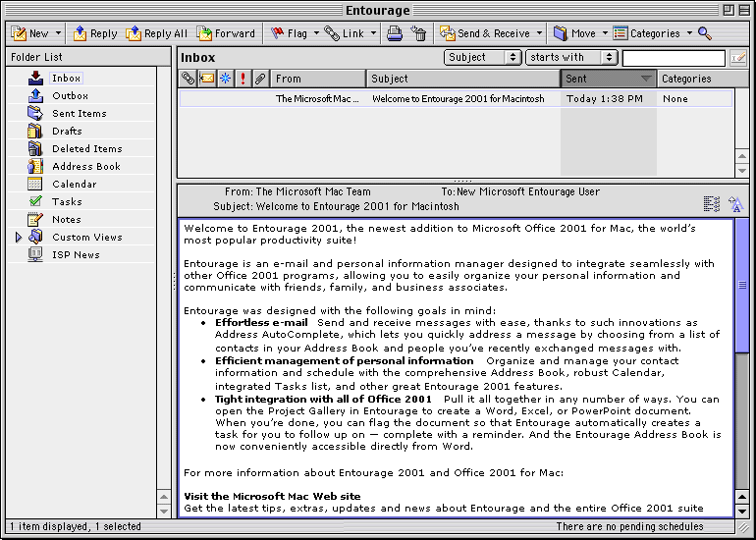Image resolution: width=756 pixels, height=540 pixels.
Task: Select the Drafts folder
Action: click(67, 131)
